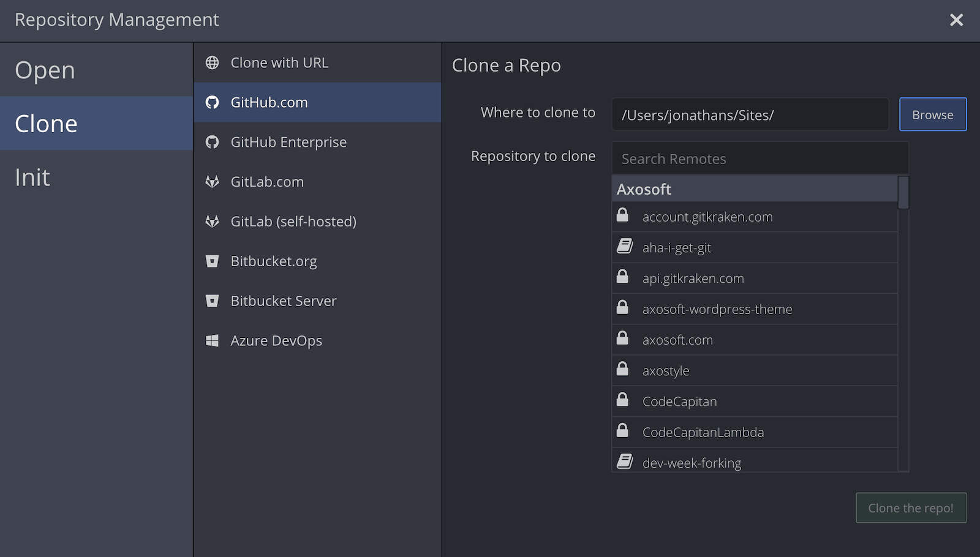Click the lock icon next to account.gitkraken.com

coord(622,215)
